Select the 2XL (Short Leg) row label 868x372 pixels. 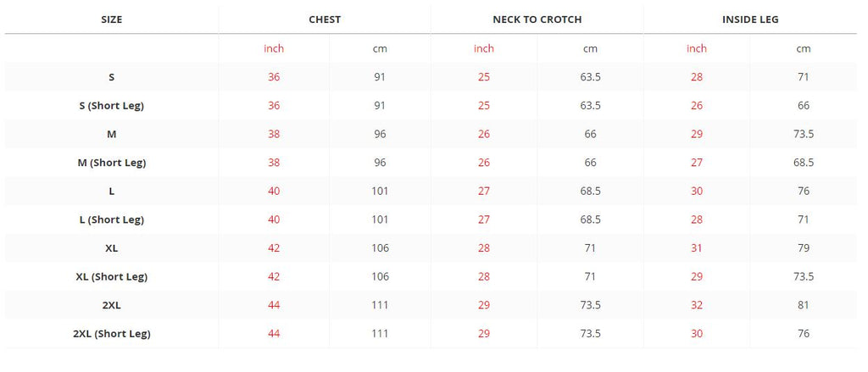111,334
